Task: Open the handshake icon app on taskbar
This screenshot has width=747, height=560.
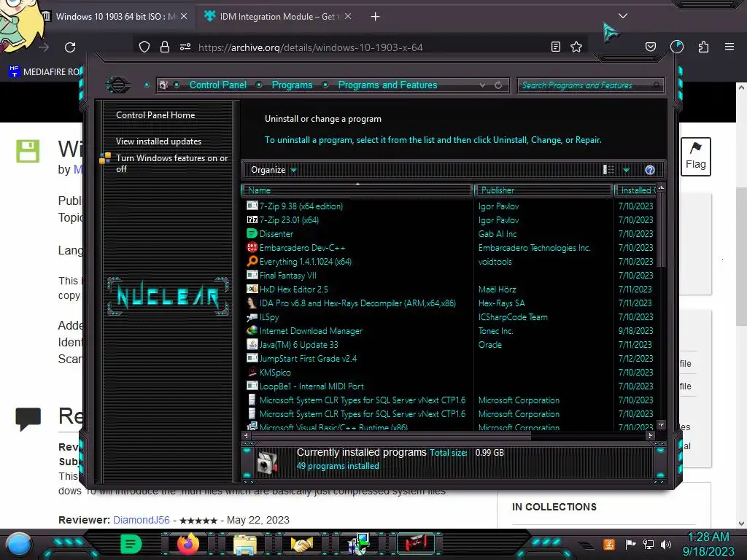Action: point(302,544)
